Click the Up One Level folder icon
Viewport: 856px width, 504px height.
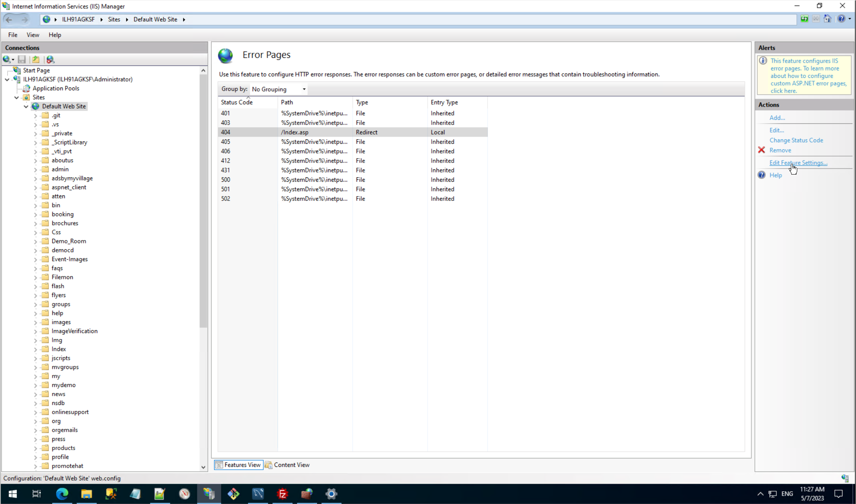click(x=36, y=60)
